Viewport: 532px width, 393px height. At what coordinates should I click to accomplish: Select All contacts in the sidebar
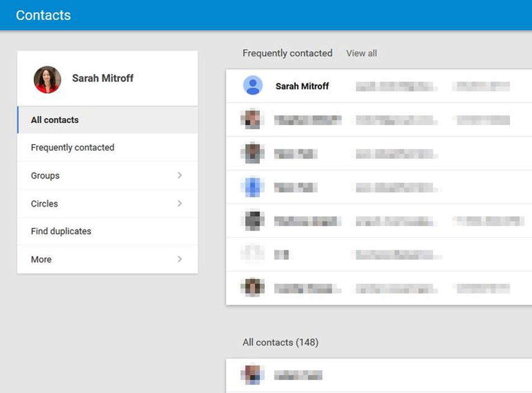[x=55, y=120]
